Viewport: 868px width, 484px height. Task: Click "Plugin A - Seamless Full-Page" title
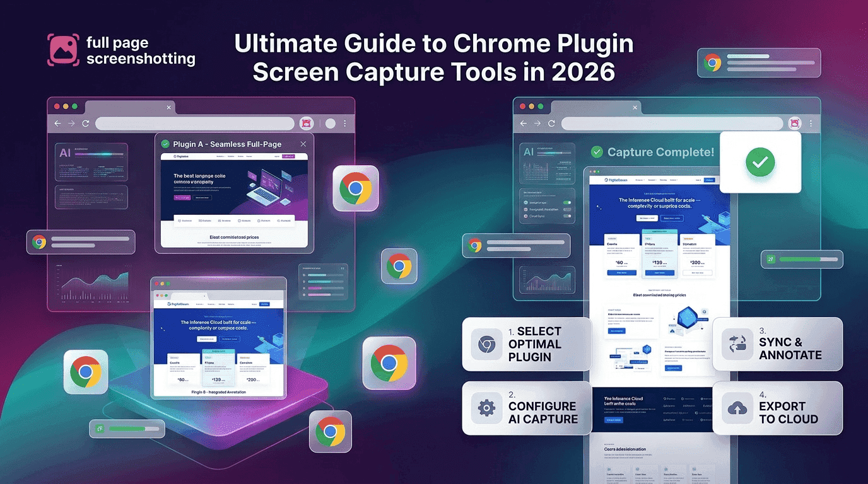227,144
